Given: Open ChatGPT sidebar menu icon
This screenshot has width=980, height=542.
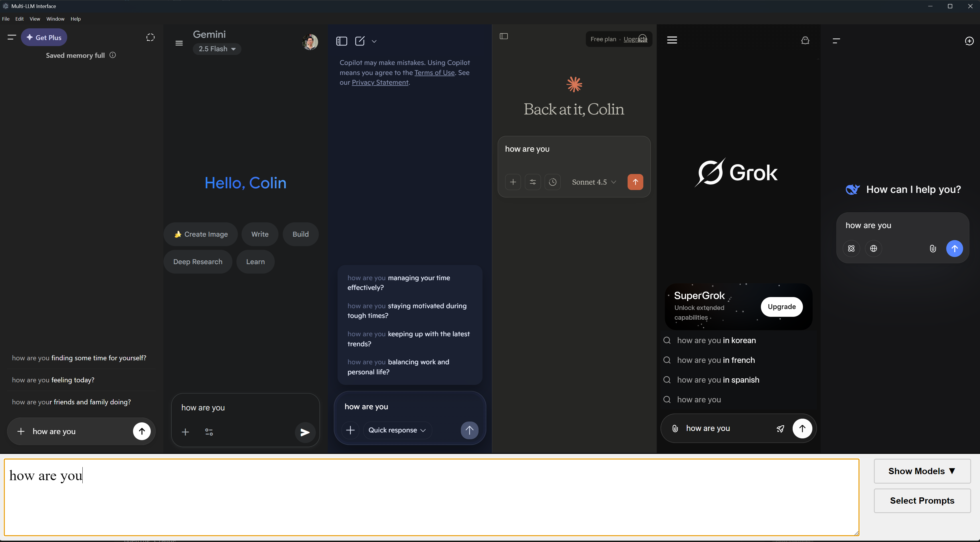Looking at the screenshot, I should point(12,37).
